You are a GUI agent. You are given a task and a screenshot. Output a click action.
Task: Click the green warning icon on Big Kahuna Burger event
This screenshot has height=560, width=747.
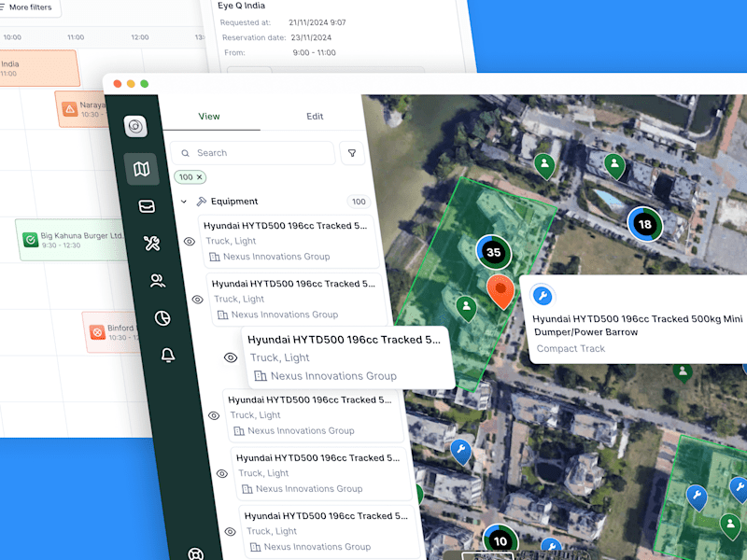(x=30, y=240)
